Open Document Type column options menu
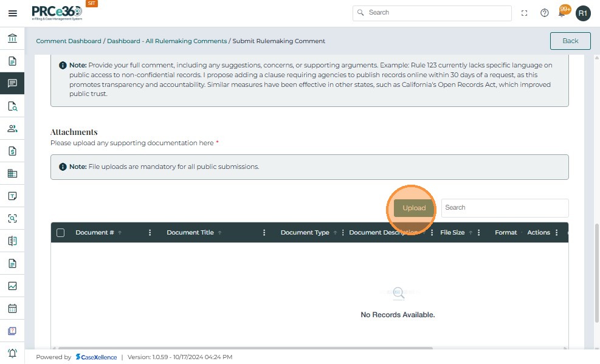This screenshot has height=364, width=600. coord(343,233)
